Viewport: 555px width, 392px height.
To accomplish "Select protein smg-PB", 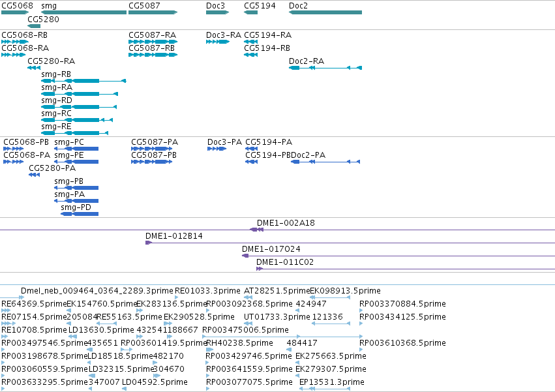I will coord(76,188).
